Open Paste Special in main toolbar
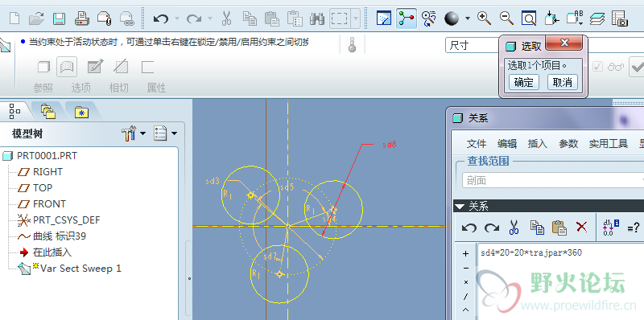Image resolution: width=644 pixels, height=320 pixels. [295, 18]
